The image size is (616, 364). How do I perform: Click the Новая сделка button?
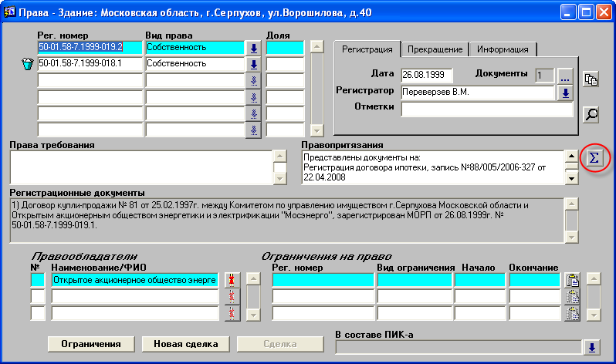[185, 344]
